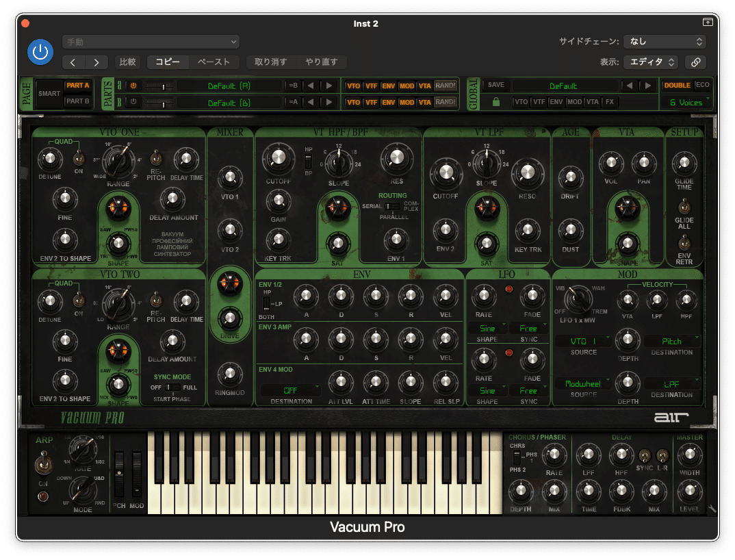The width and height of the screenshot is (735, 560).
Task: Go to previous preset with left chevron
Action: pos(73,62)
